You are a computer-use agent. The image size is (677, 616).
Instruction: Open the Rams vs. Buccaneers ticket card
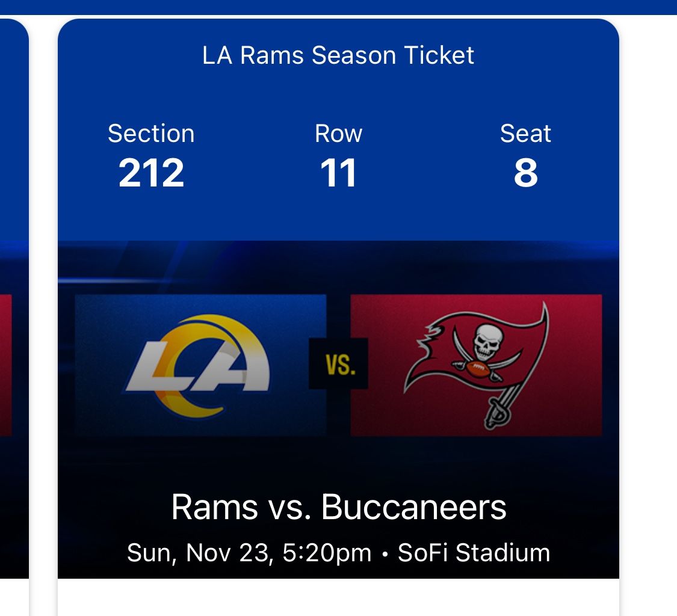click(x=338, y=301)
